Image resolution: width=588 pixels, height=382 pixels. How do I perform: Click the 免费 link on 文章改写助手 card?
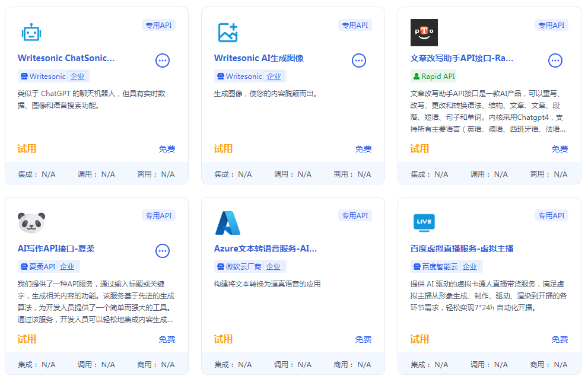pos(560,149)
